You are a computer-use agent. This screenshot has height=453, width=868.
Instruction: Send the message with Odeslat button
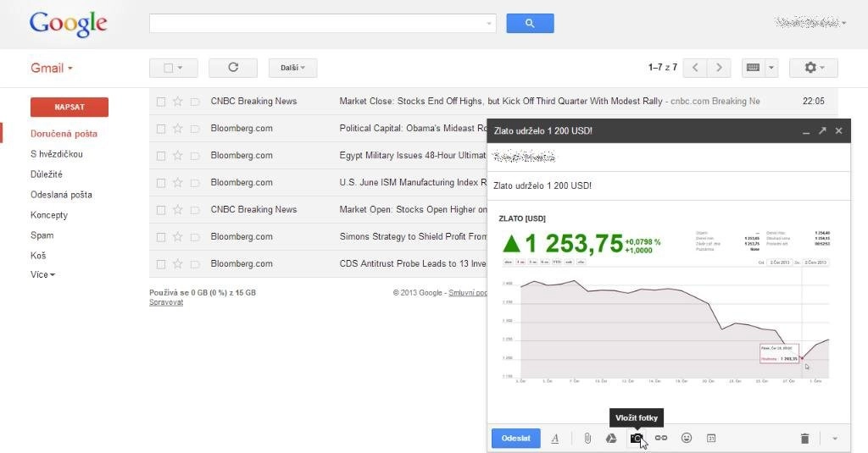tap(516, 438)
